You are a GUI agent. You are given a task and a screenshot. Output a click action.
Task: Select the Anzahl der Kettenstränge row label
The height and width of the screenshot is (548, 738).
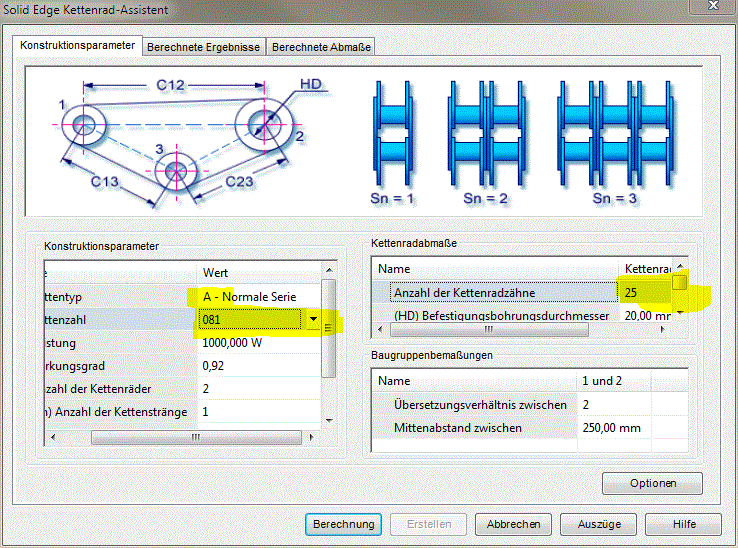point(120,412)
